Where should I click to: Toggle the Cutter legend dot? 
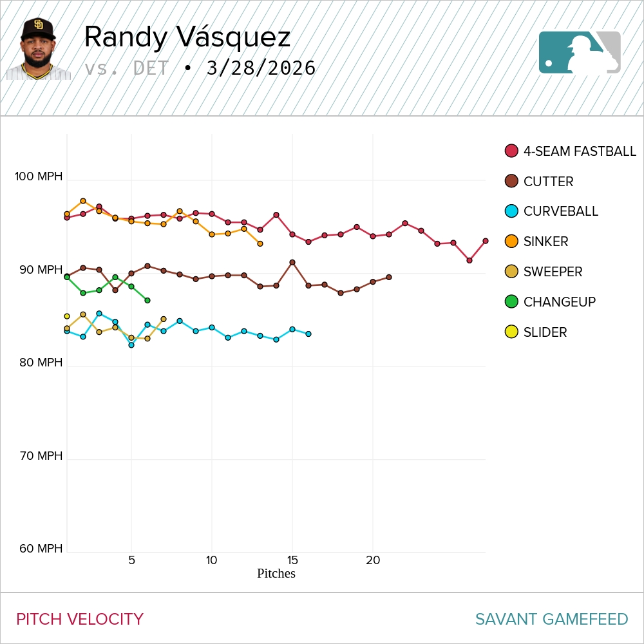(511, 182)
